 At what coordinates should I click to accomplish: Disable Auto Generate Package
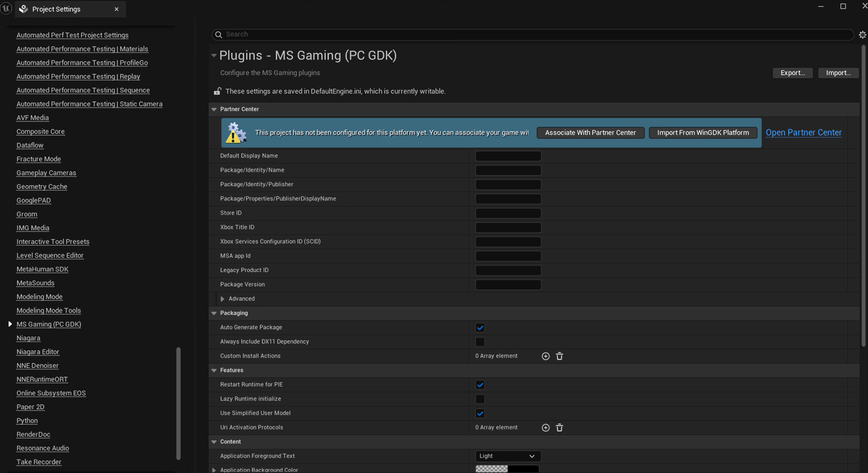[480, 328]
